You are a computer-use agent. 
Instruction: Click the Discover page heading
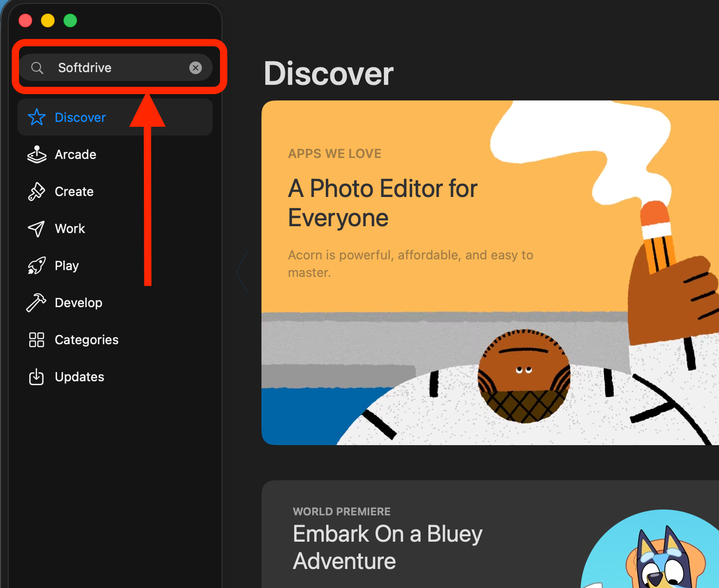click(329, 74)
